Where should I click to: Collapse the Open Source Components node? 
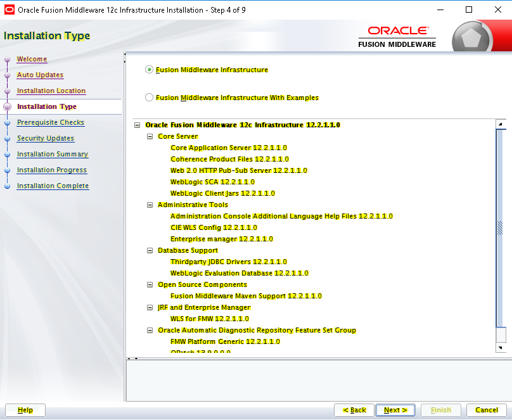tap(150, 285)
